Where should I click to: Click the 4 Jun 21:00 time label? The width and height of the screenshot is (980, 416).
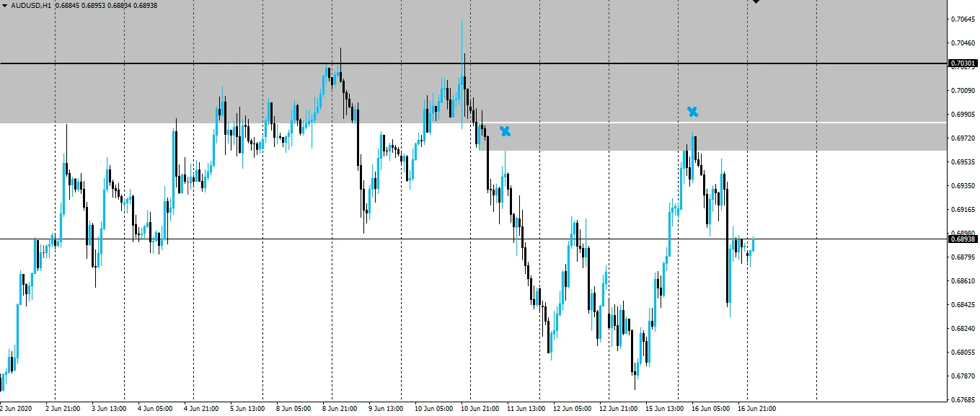pyautogui.click(x=200, y=409)
